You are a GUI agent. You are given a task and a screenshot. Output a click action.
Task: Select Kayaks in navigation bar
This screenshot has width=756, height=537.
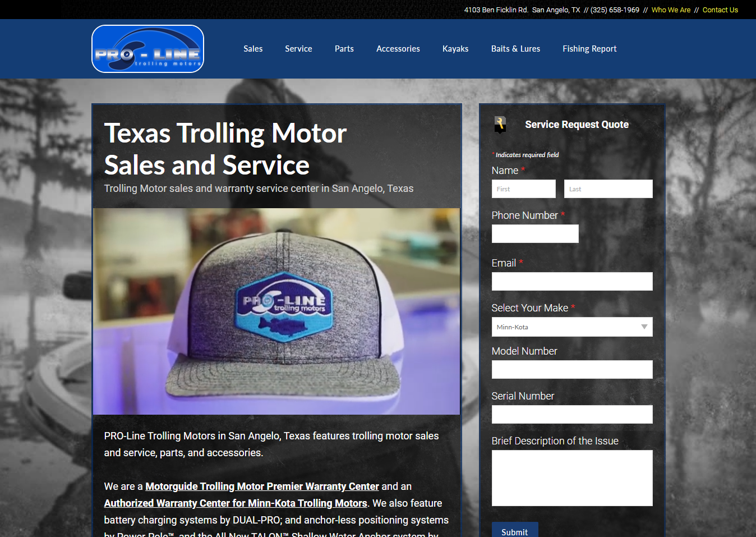[455, 49]
